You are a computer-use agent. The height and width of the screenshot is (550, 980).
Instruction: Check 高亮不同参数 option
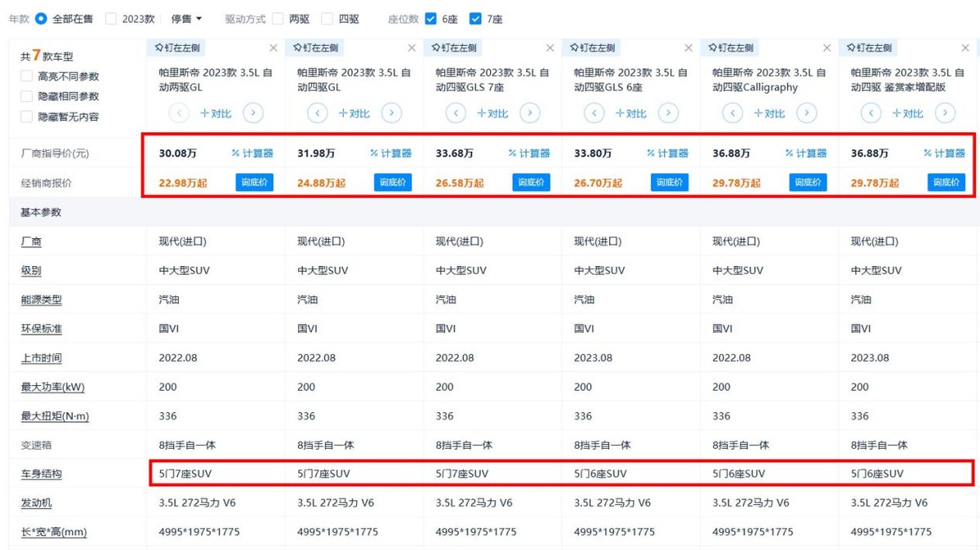click(x=27, y=77)
